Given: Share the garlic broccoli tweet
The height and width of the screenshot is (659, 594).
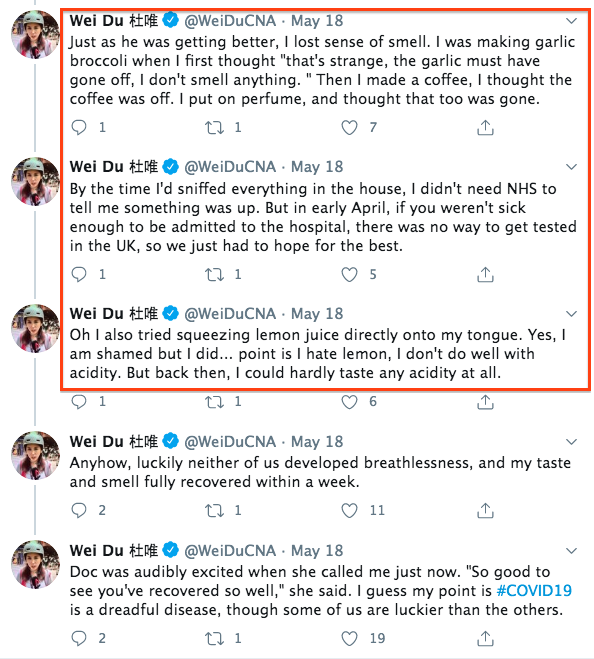Looking at the screenshot, I should (485, 127).
